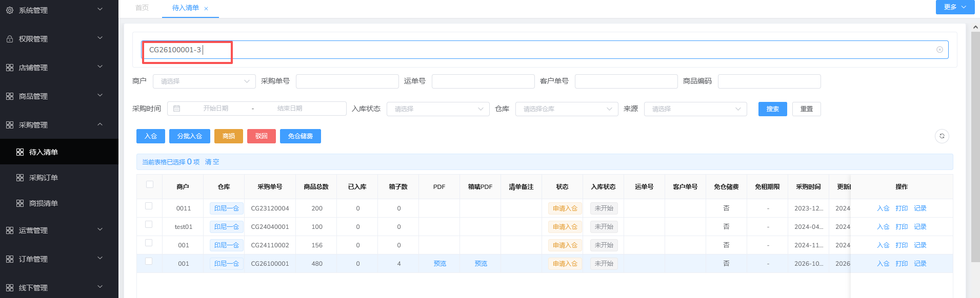Screen dimensions: 980x298
Task: Click the 线下管理 grid icon
Action: [10, 288]
